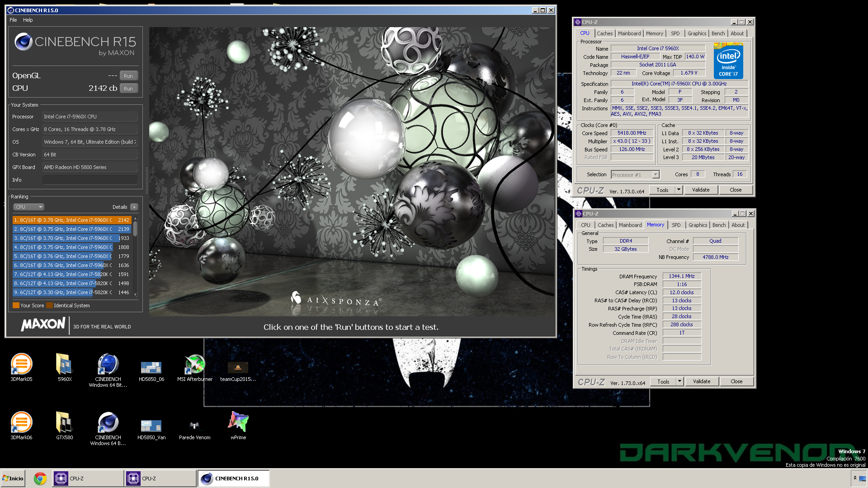Click Close button in top CPU-Z window
The image size is (868, 488).
pos(736,190)
